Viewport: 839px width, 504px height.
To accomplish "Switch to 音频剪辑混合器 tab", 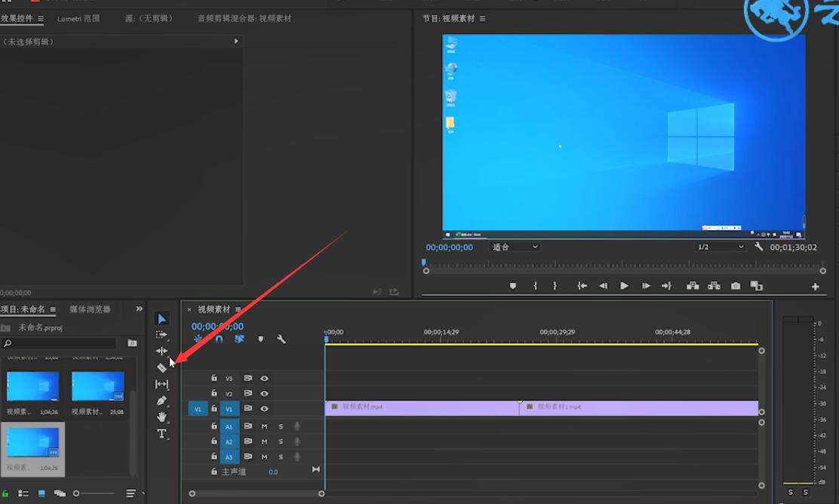I will 244,18.
